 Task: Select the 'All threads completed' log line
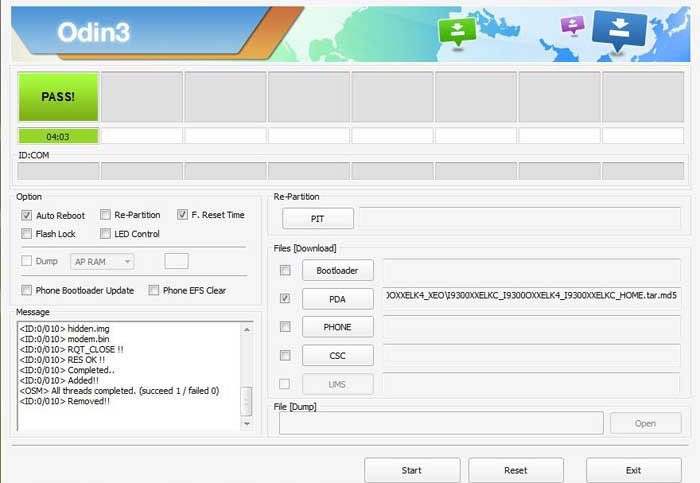pos(119,391)
